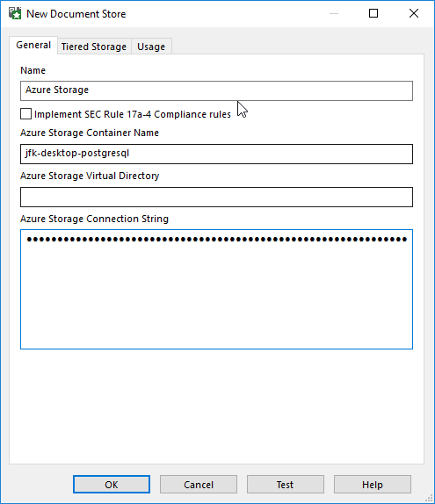This screenshot has height=504, width=435.
Task: Confirm with the OK button
Action: click(112, 484)
